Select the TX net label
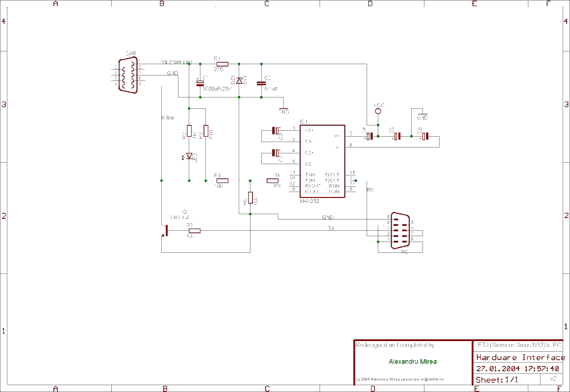 [331, 228]
